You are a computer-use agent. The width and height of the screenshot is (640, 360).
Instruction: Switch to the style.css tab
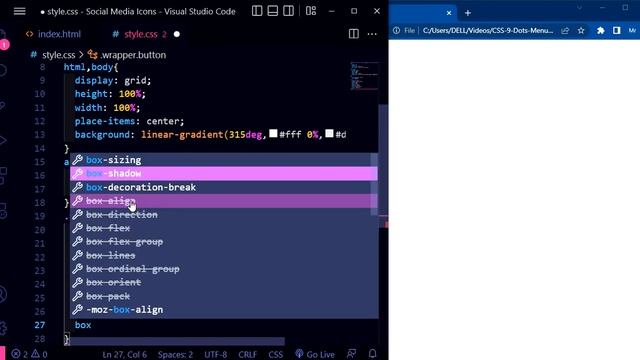pos(140,34)
